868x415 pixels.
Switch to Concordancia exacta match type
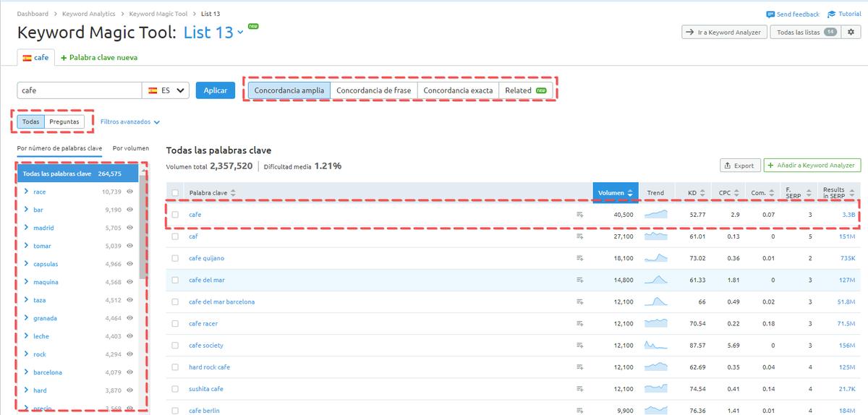[x=458, y=90]
